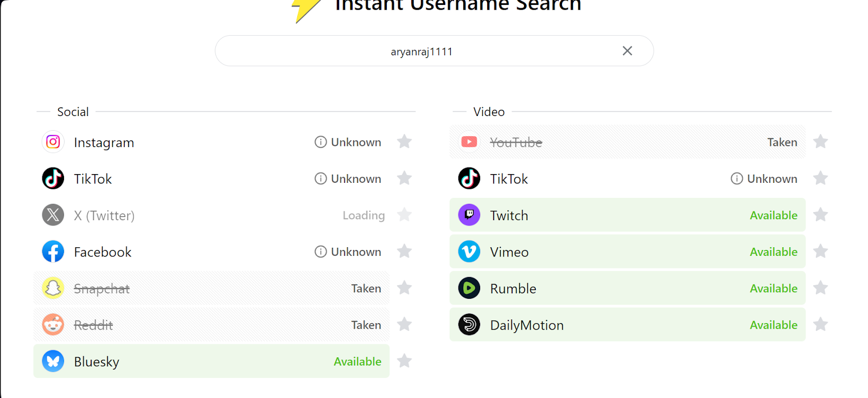Click the X (Twitter) logo icon
Image resolution: width=868 pixels, height=398 pixels.
(x=53, y=215)
